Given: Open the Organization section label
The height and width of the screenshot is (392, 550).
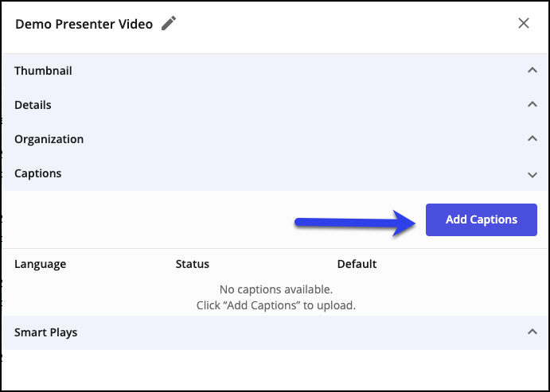Looking at the screenshot, I should pyautogui.click(x=49, y=139).
